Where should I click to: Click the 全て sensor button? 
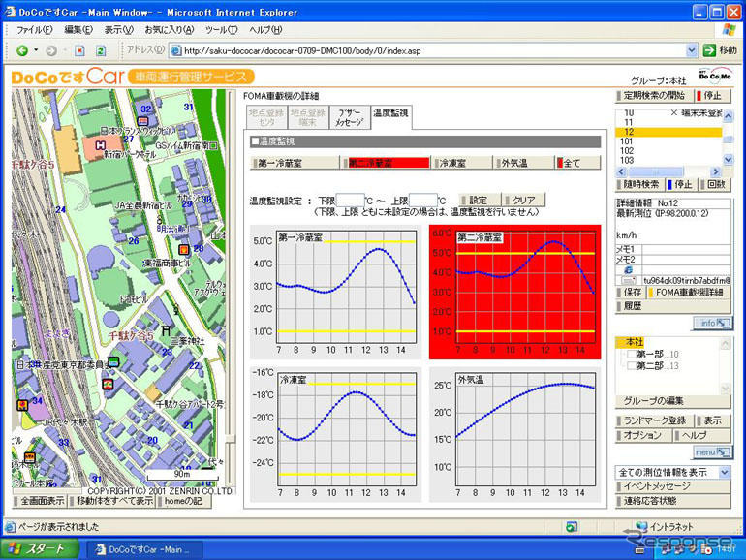(x=577, y=163)
